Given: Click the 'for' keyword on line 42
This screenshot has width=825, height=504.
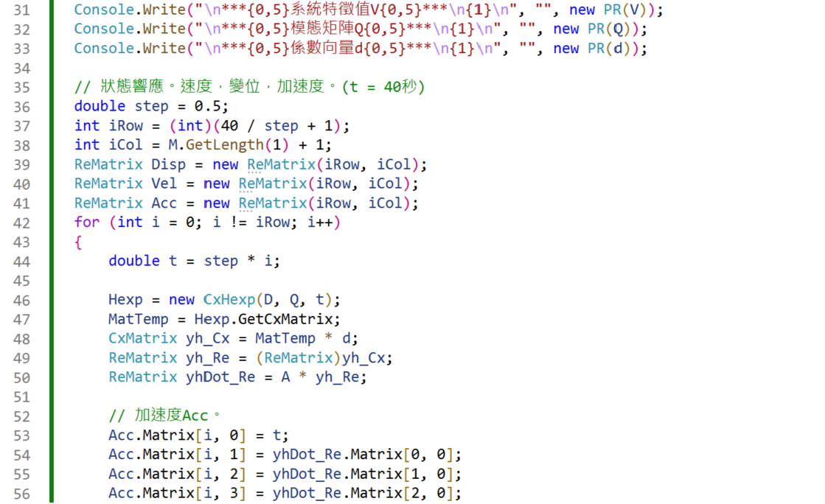Looking at the screenshot, I should pos(87,222).
